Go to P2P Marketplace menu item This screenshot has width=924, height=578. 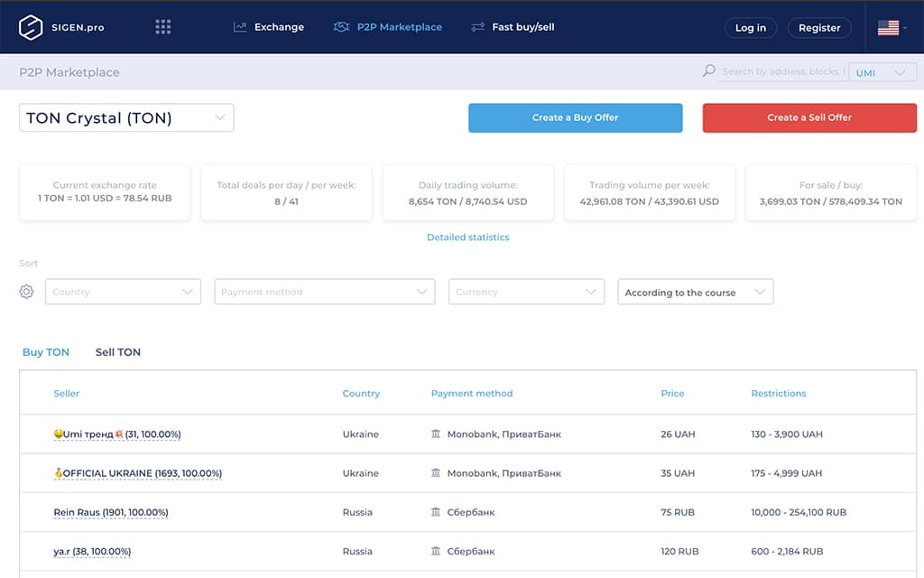(x=400, y=27)
